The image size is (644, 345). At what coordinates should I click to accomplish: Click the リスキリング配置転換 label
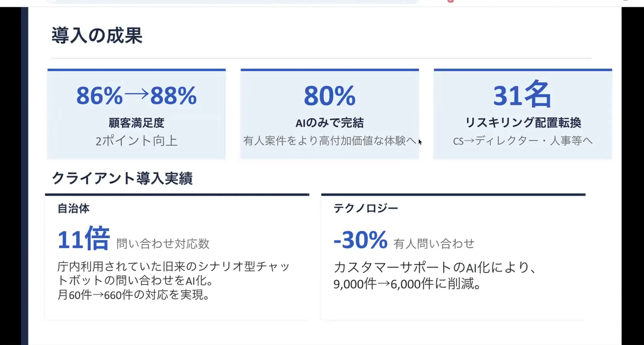click(x=523, y=123)
